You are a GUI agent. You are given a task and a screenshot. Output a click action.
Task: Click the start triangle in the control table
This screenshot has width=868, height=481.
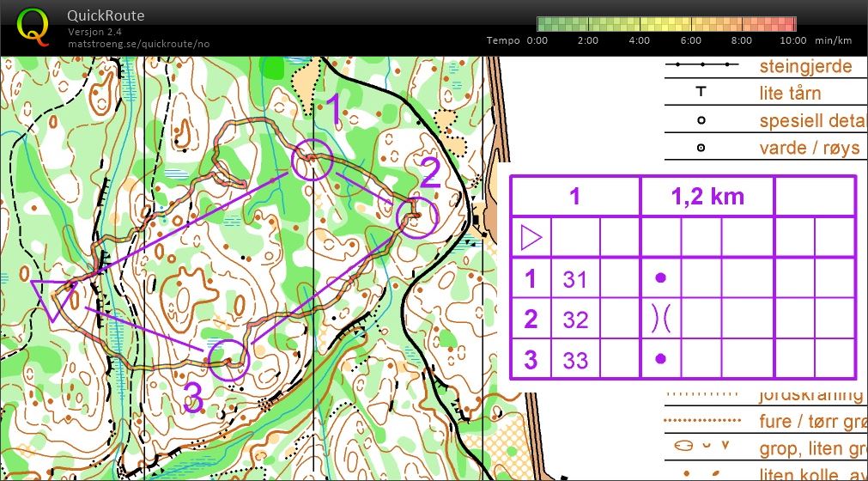coord(531,237)
